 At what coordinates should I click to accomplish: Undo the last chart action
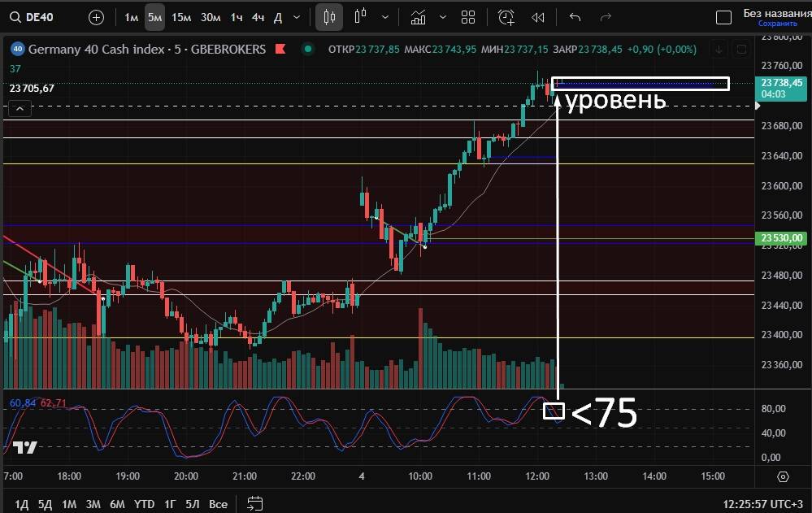coord(575,17)
